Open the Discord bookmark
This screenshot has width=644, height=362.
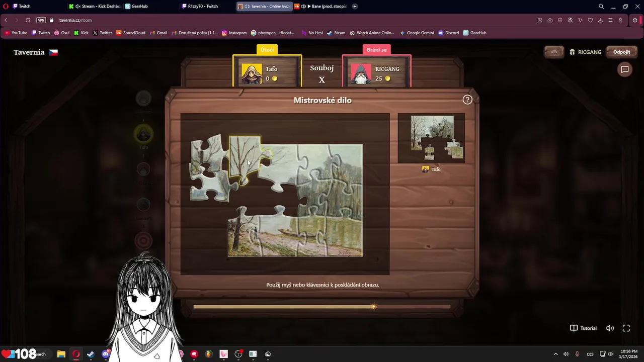(448, 33)
